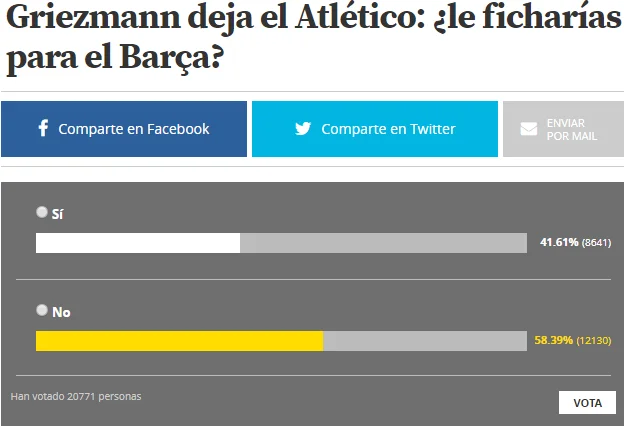Click the yellow No result bar
The width and height of the screenshot is (624, 426).
point(179,341)
